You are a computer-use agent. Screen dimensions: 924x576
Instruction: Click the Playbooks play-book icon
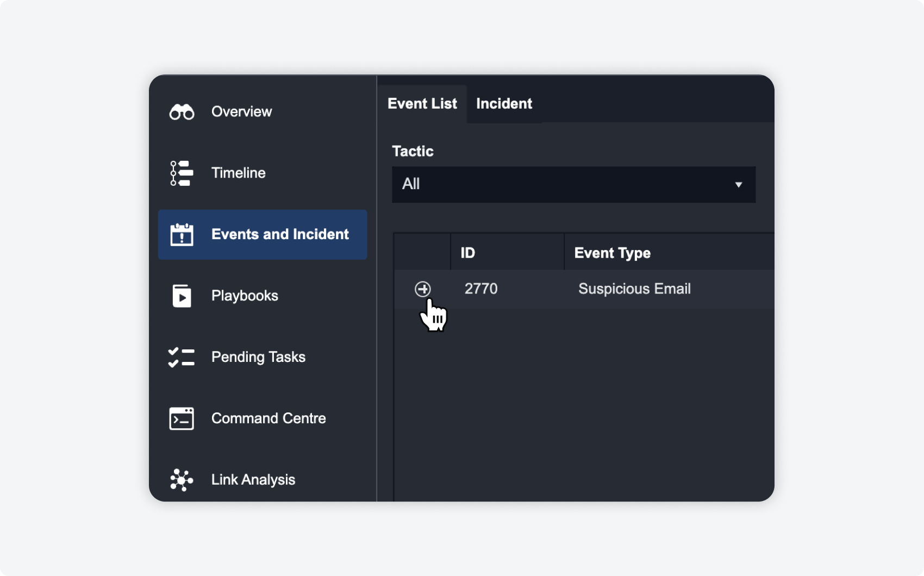click(182, 296)
